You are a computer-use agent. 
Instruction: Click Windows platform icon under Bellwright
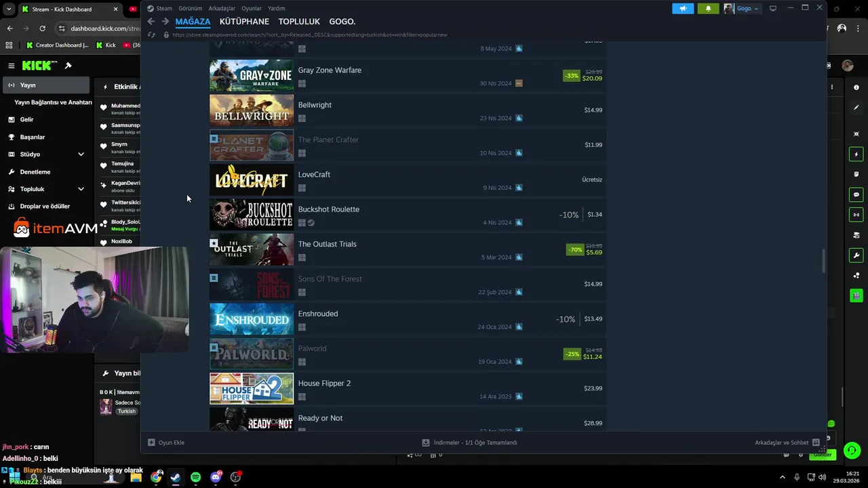[302, 119]
